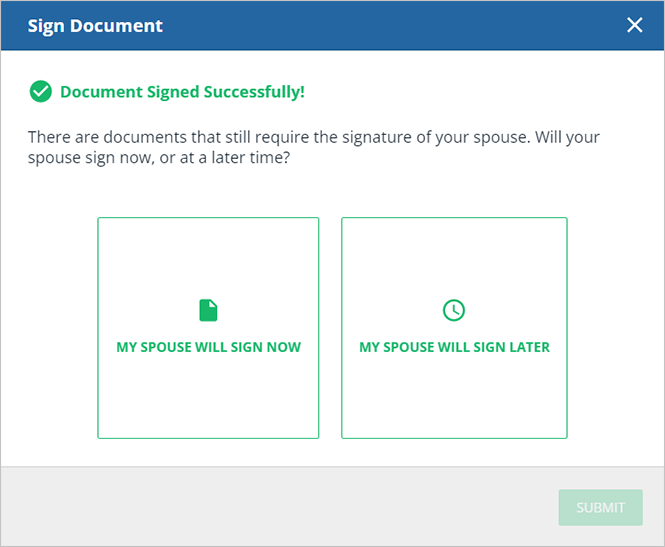Image resolution: width=665 pixels, height=547 pixels.
Task: Click the gray footer bar left of Submit
Action: tap(280, 506)
